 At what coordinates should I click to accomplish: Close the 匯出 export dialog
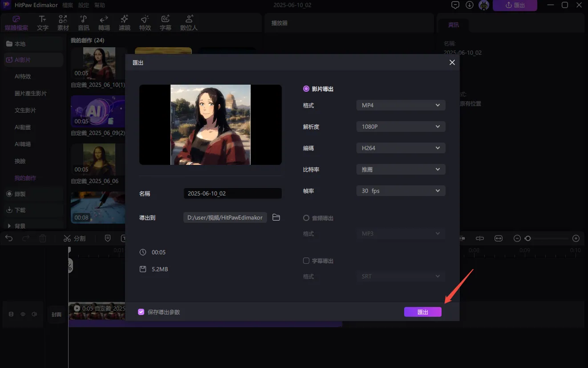pyautogui.click(x=452, y=62)
